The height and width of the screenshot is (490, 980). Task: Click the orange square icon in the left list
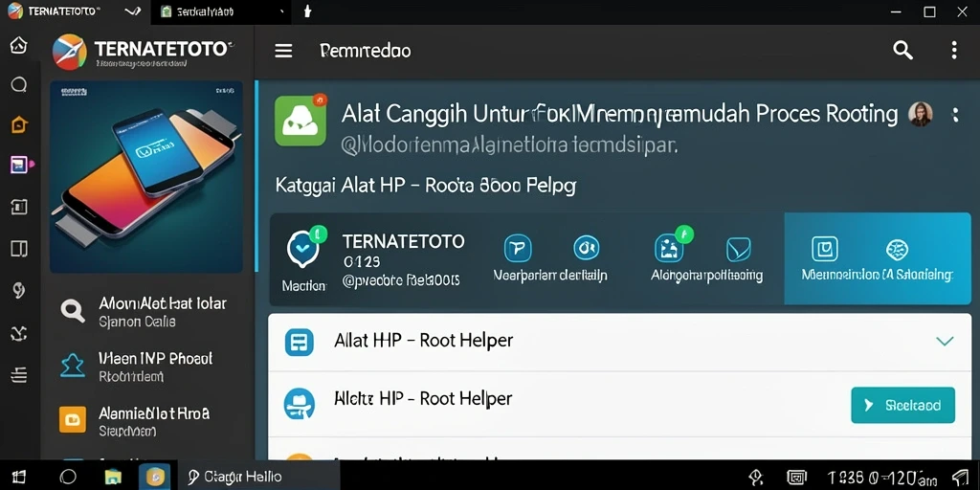72,419
